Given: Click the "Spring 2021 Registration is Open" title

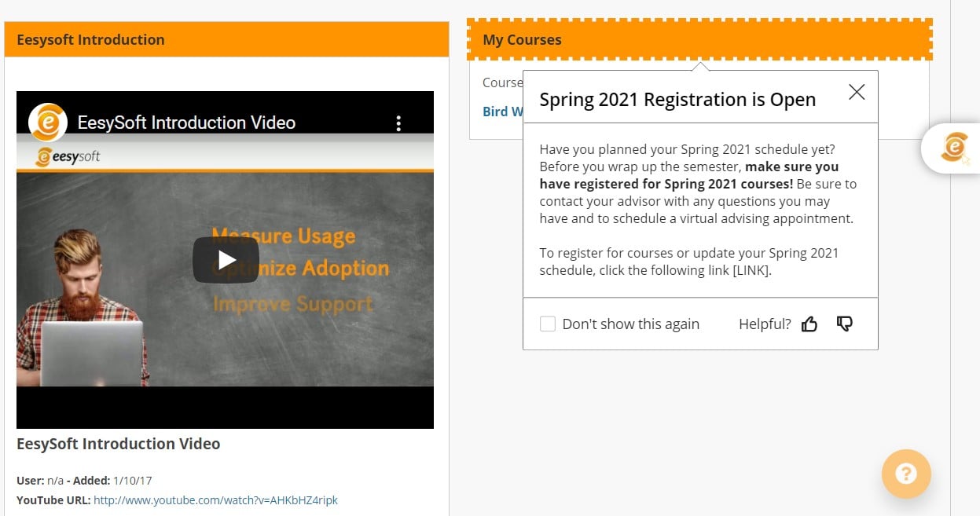Looking at the screenshot, I should (677, 100).
